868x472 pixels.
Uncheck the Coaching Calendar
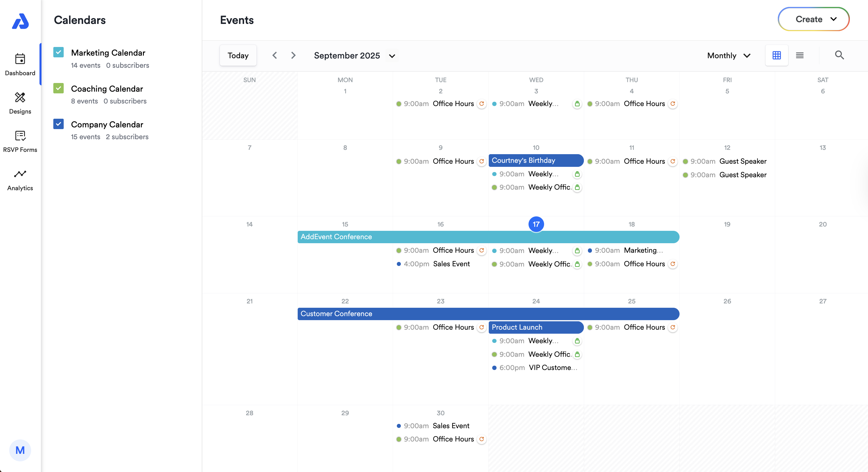click(58, 88)
